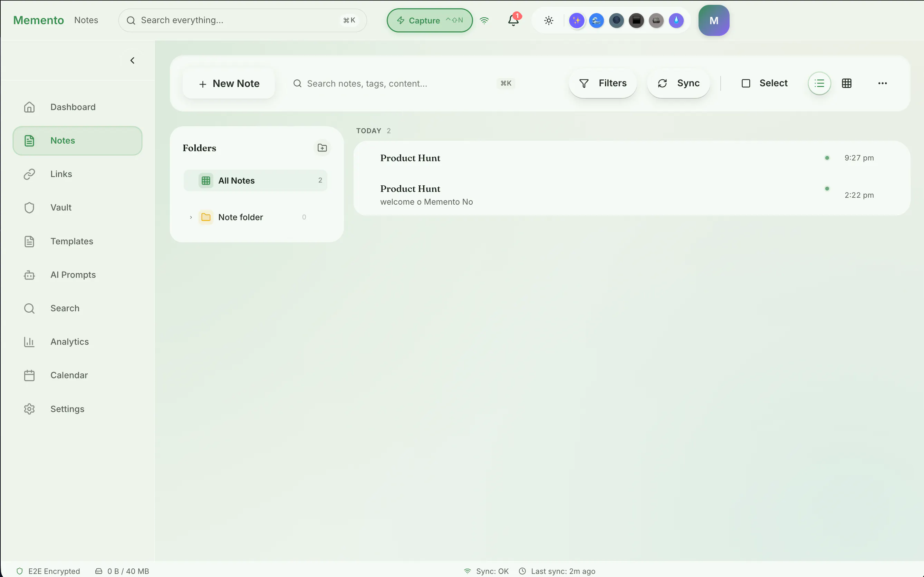Click the yellow Note folder icon
Screen dimensions: 924x577
pos(206,217)
